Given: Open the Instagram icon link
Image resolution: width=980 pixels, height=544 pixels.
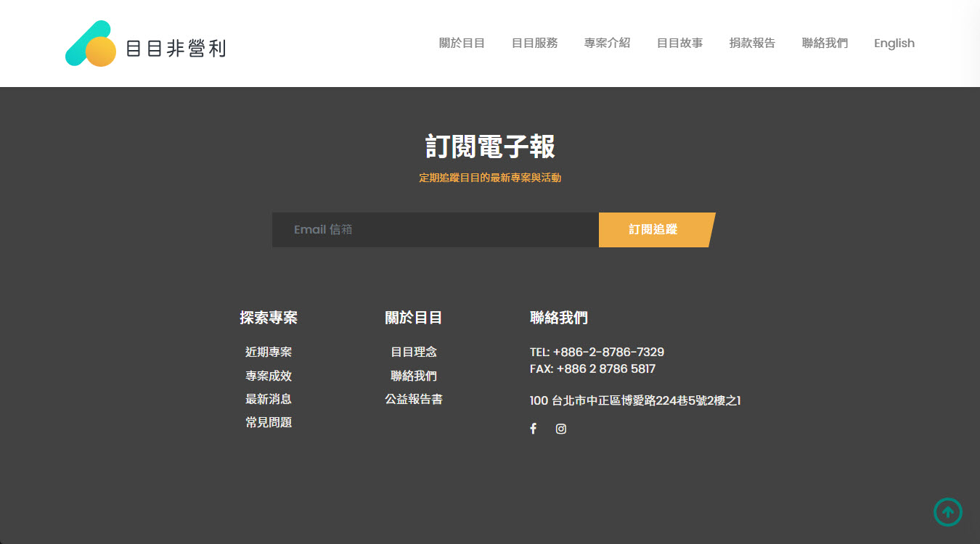Looking at the screenshot, I should pos(561,429).
